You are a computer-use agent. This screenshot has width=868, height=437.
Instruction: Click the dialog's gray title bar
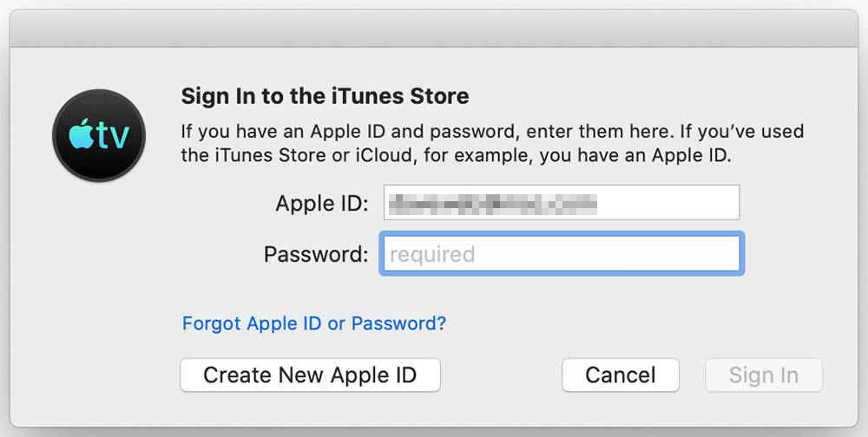click(434, 29)
